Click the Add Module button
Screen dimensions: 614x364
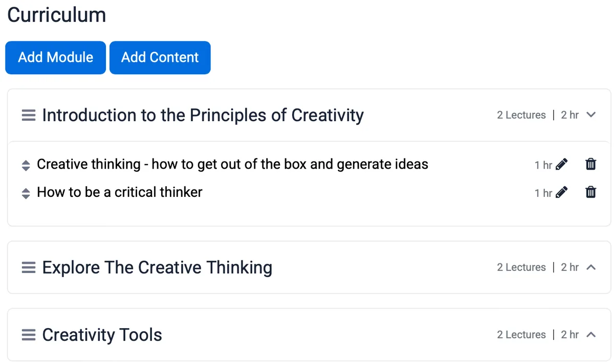pyautogui.click(x=55, y=57)
